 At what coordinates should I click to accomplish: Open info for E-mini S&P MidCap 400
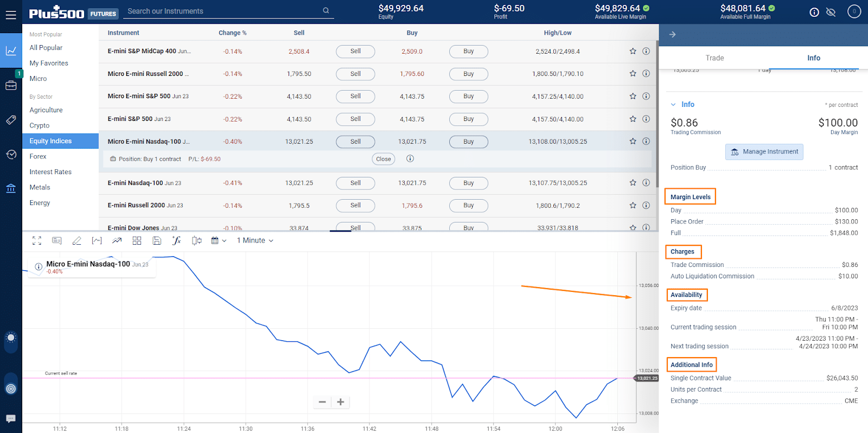646,52
